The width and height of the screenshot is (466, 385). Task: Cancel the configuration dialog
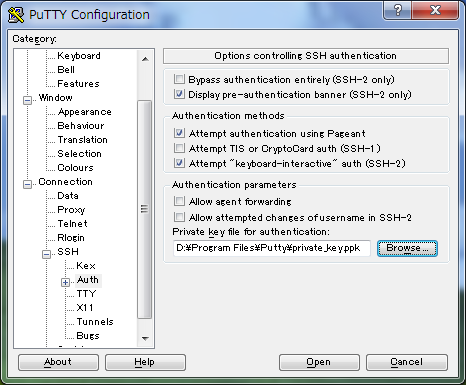(407, 362)
